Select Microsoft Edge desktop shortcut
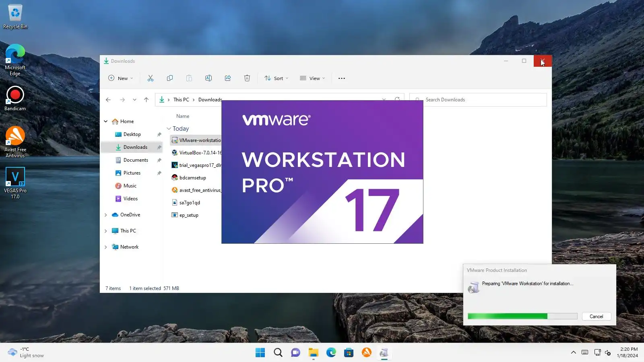644x362 pixels. click(15, 60)
